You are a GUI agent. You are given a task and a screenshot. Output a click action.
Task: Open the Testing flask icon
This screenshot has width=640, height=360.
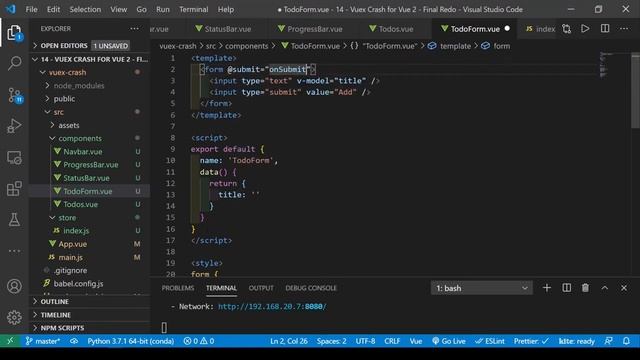(14, 220)
